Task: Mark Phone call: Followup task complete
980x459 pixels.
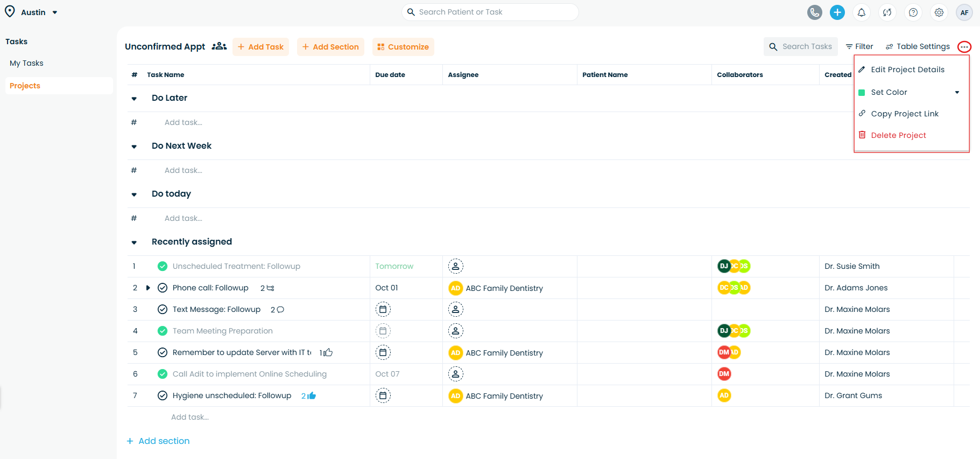Action: click(x=163, y=288)
